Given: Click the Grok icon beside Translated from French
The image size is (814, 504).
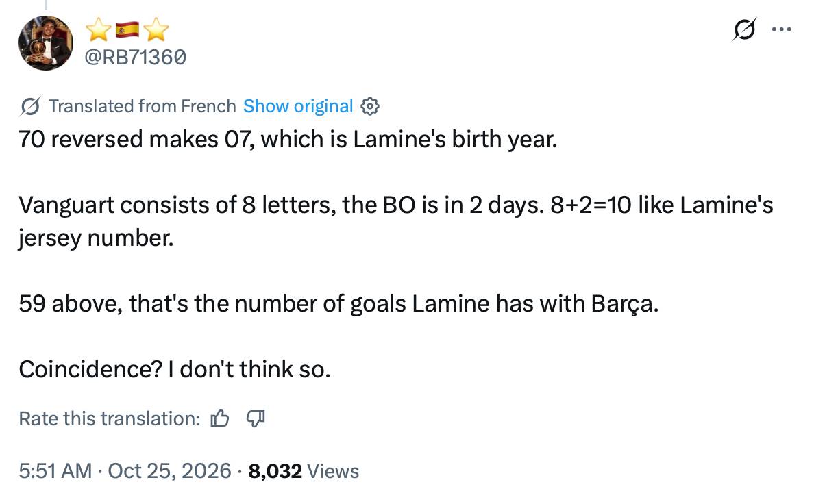Looking at the screenshot, I should point(30,106).
